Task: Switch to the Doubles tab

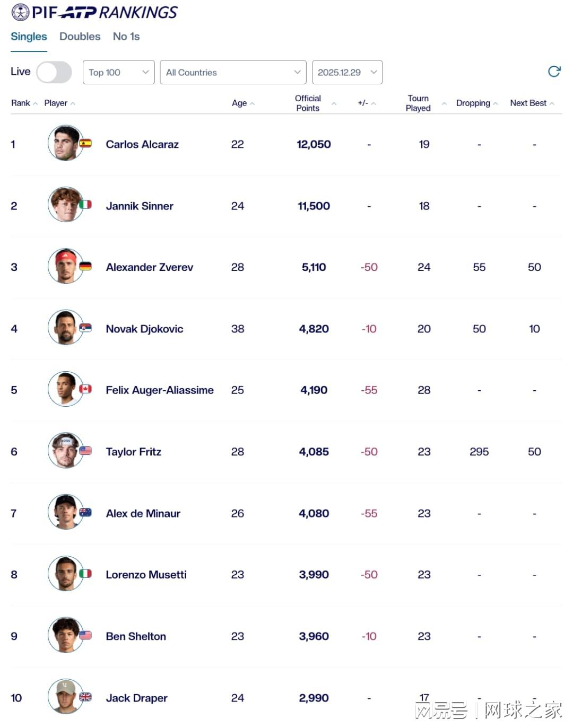Action: [80, 37]
